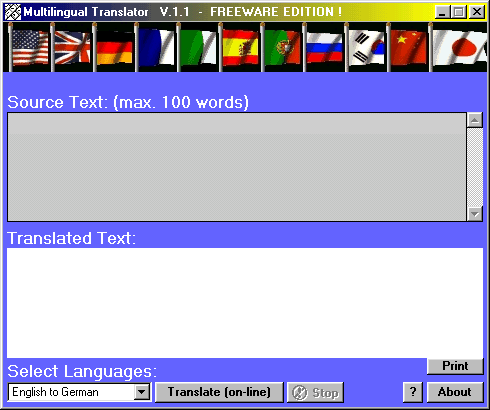Open the language pair combo box
The width and height of the screenshot is (490, 410).
(79, 392)
